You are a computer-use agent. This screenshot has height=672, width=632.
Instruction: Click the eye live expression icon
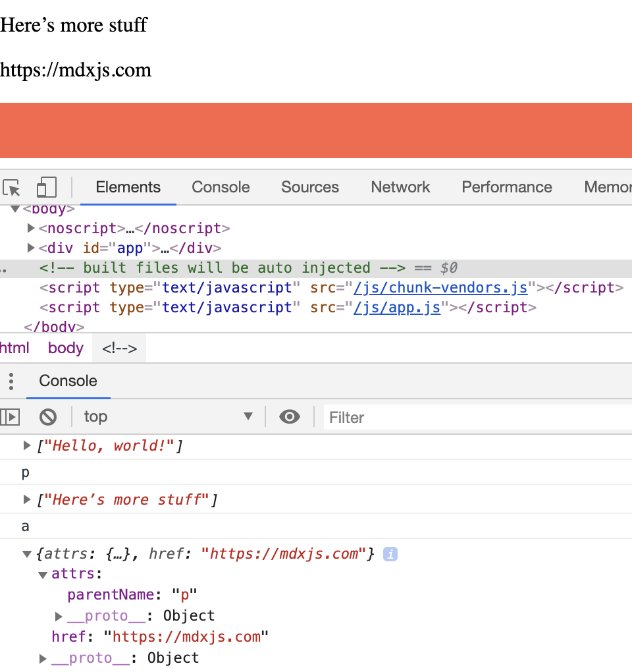290,416
